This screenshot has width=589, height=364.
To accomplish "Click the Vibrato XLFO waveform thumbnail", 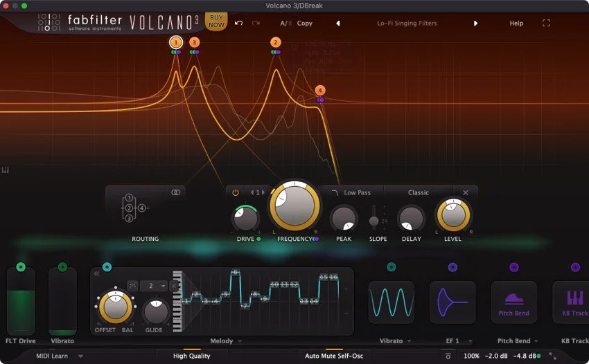I will click(x=391, y=302).
